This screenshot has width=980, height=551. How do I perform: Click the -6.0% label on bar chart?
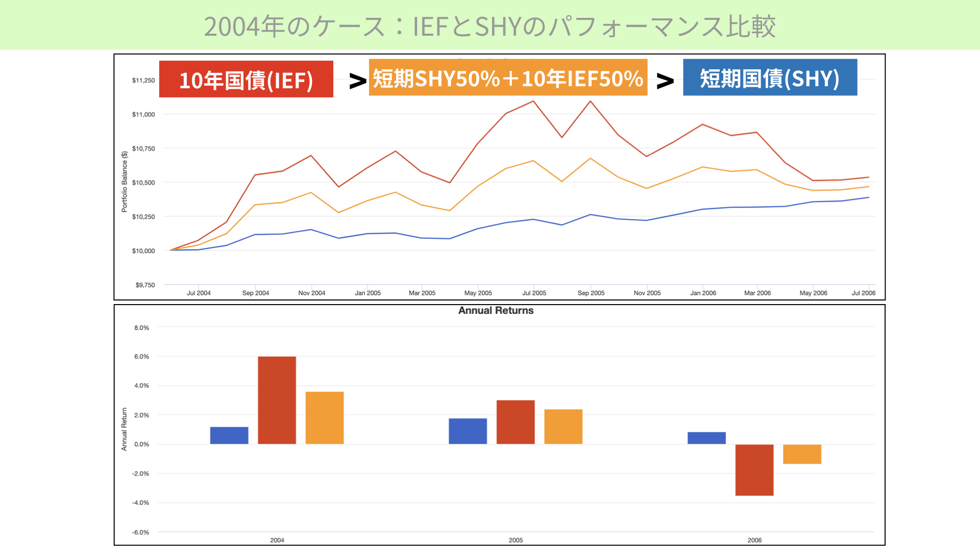(140, 532)
